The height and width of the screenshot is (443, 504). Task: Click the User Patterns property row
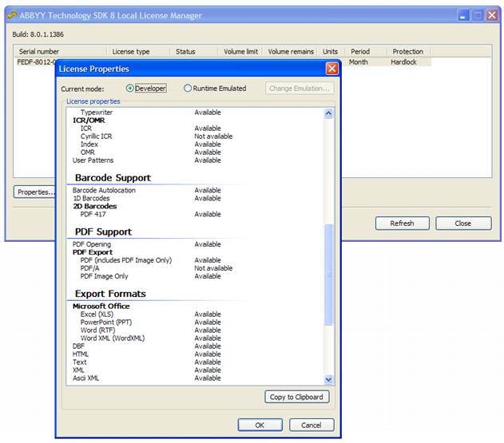tap(147, 160)
